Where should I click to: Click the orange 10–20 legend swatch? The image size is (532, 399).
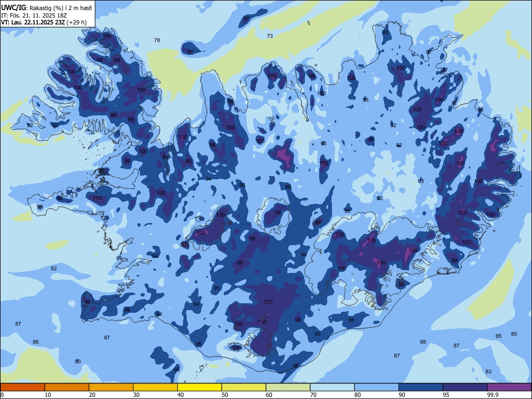[67, 387]
